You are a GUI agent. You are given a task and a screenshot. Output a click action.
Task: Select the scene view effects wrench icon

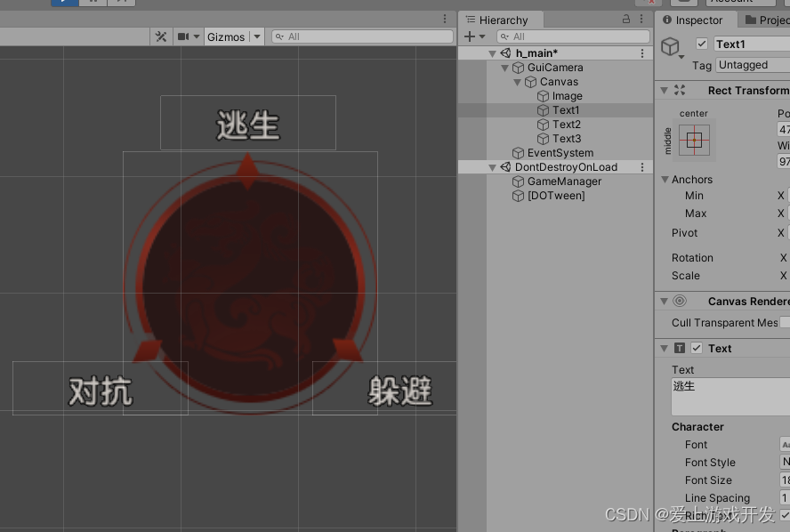click(x=162, y=36)
